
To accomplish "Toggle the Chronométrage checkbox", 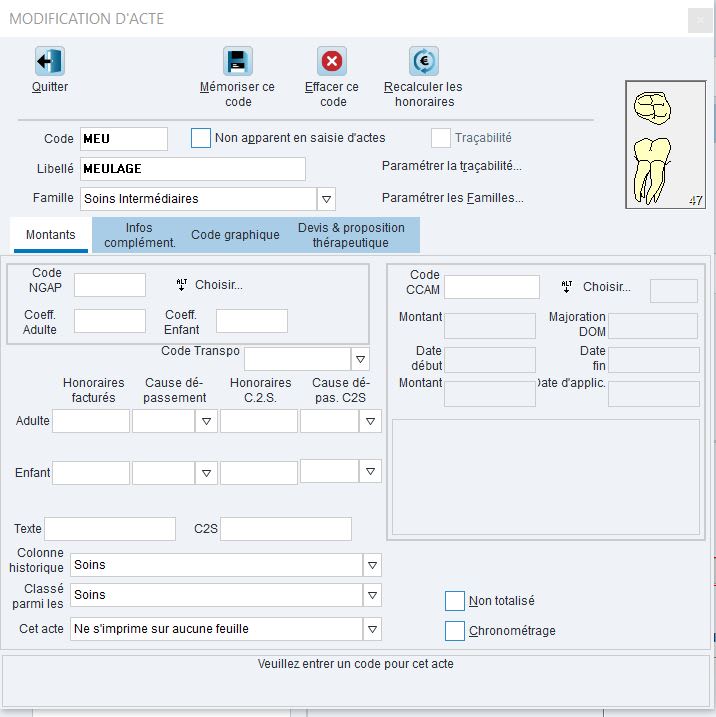I will [x=455, y=631].
